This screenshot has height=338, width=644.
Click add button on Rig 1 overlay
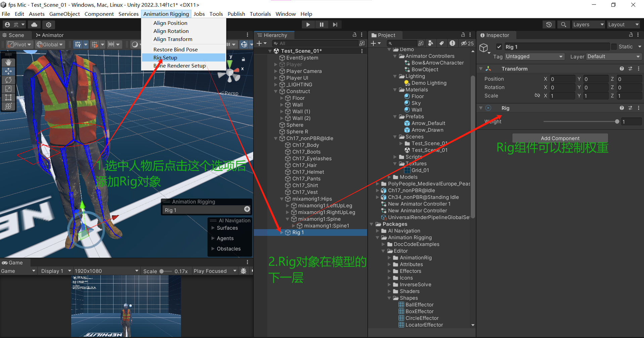pos(247,209)
